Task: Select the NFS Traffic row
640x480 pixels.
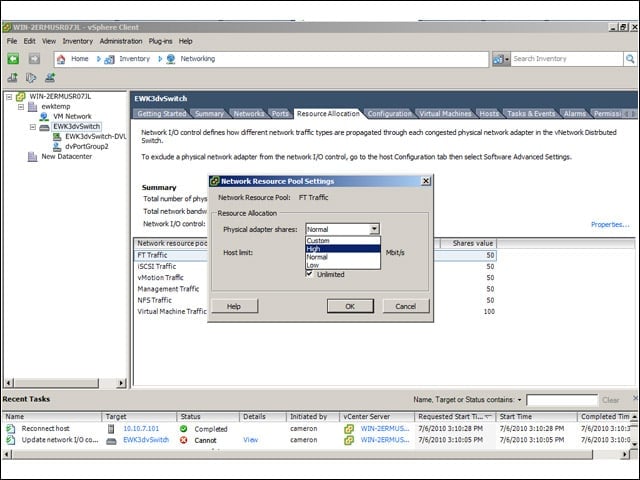Action: (316, 300)
